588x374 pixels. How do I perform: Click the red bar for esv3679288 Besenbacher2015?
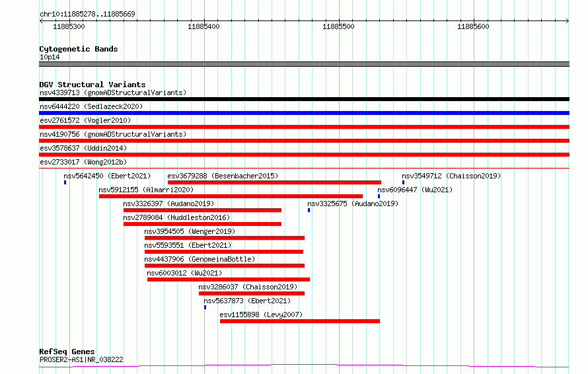tap(274, 182)
